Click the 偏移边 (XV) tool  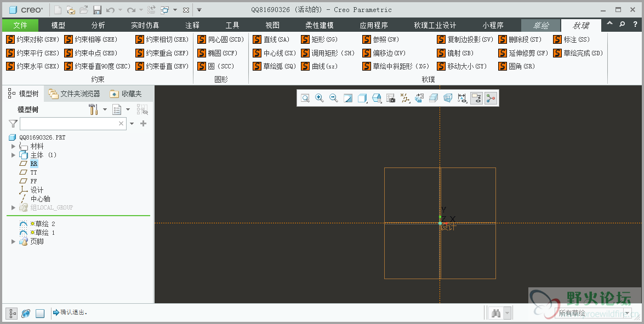[x=384, y=53]
